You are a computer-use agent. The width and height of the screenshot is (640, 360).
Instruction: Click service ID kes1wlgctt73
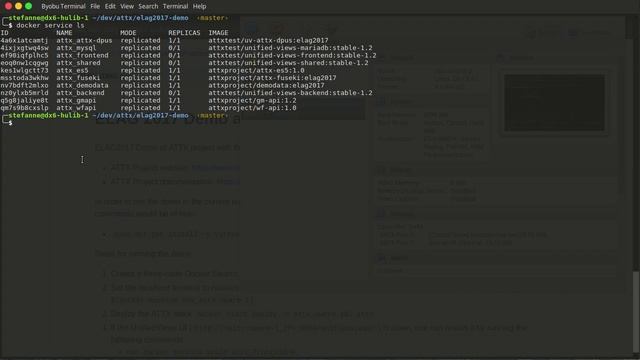[x=24, y=70]
